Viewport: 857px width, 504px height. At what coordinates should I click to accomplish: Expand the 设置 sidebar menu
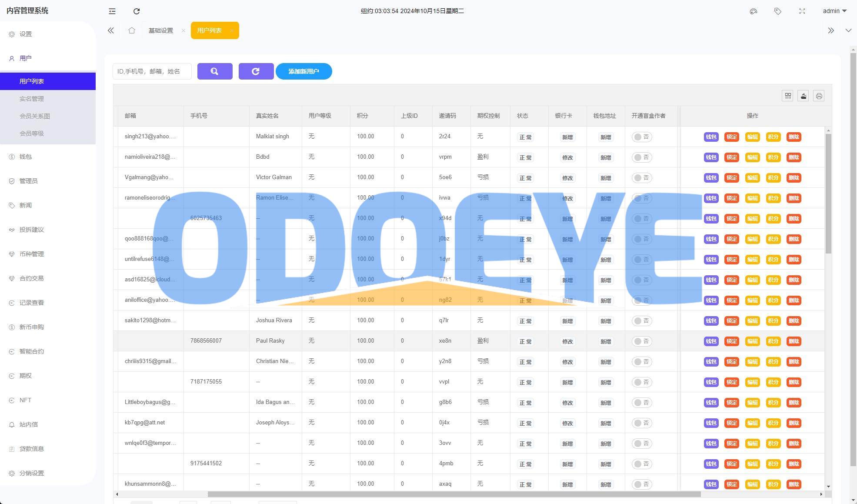[x=48, y=34]
